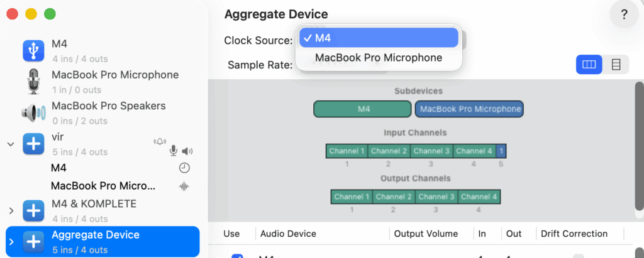
Task: Choose M4 as the clock source
Action: click(x=379, y=38)
